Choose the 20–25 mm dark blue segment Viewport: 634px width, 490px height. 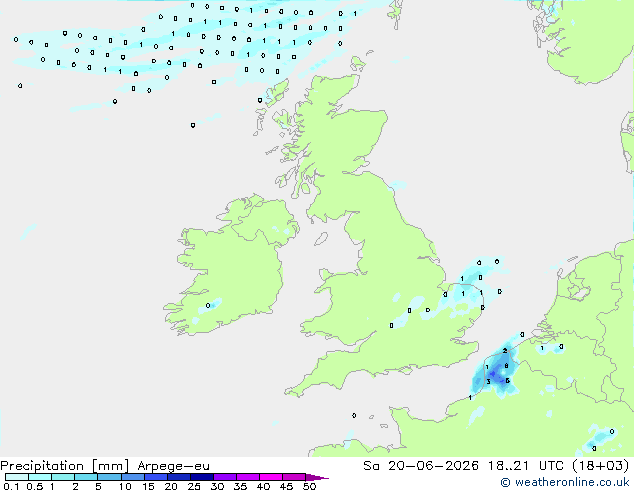pos(179,477)
